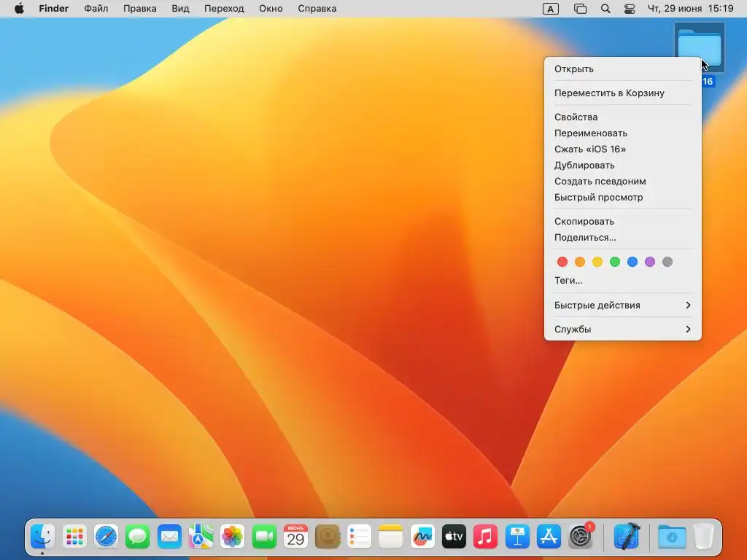This screenshot has width=747, height=560.
Task: Open the Справка menu
Action: tap(317, 9)
